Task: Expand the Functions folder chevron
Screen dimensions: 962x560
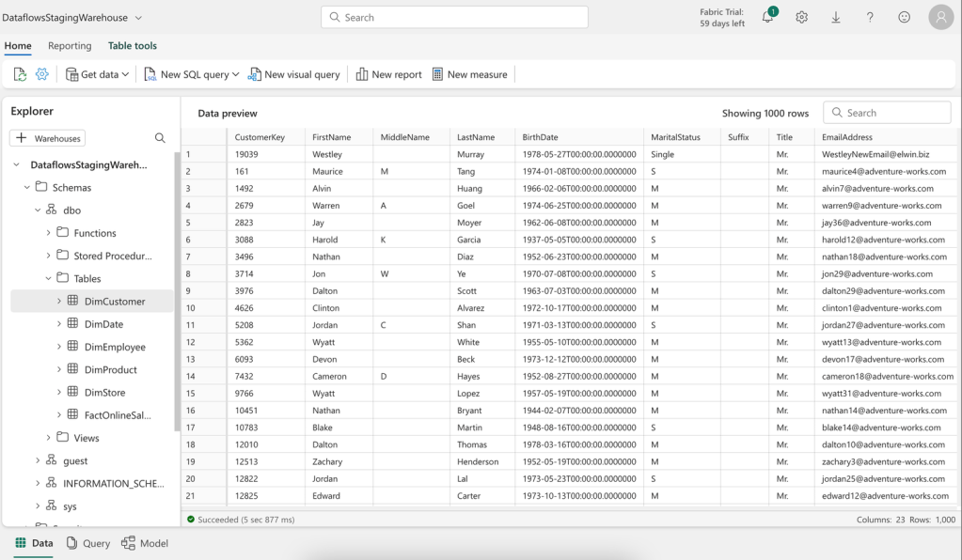Action: (x=49, y=232)
